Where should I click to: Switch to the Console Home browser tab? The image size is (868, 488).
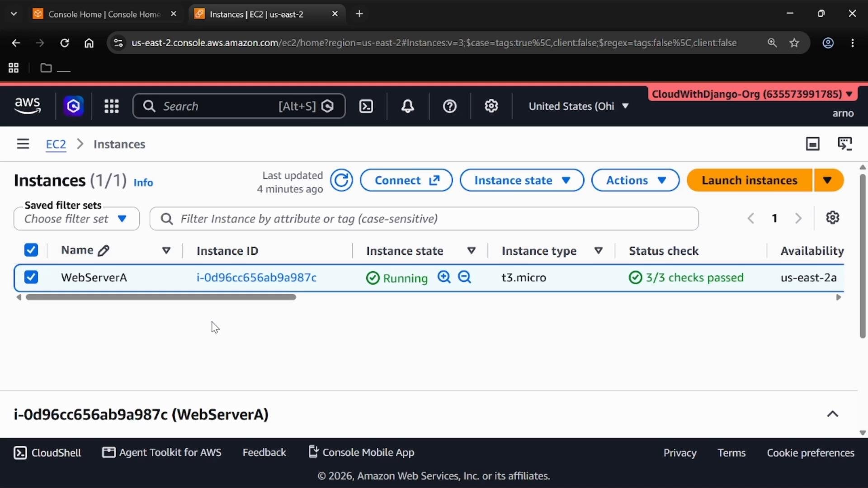(105, 14)
